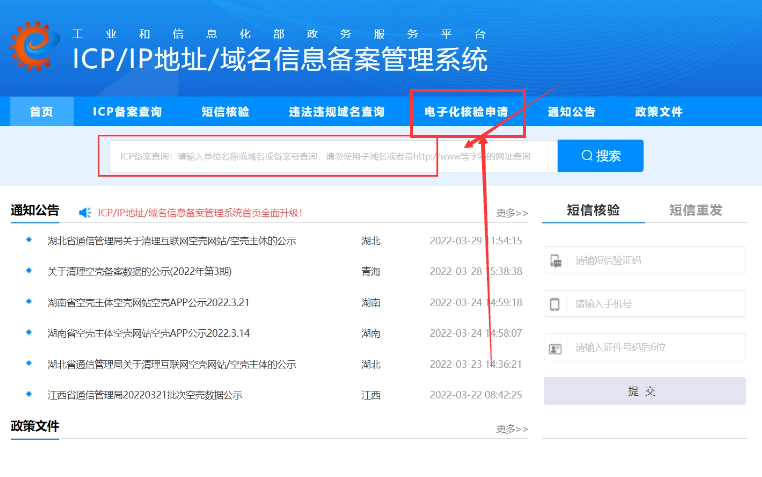Open 江西省通信管理局20220321批次空壳数据公示
Image resolution: width=762 pixels, height=477 pixels.
pyautogui.click(x=145, y=395)
